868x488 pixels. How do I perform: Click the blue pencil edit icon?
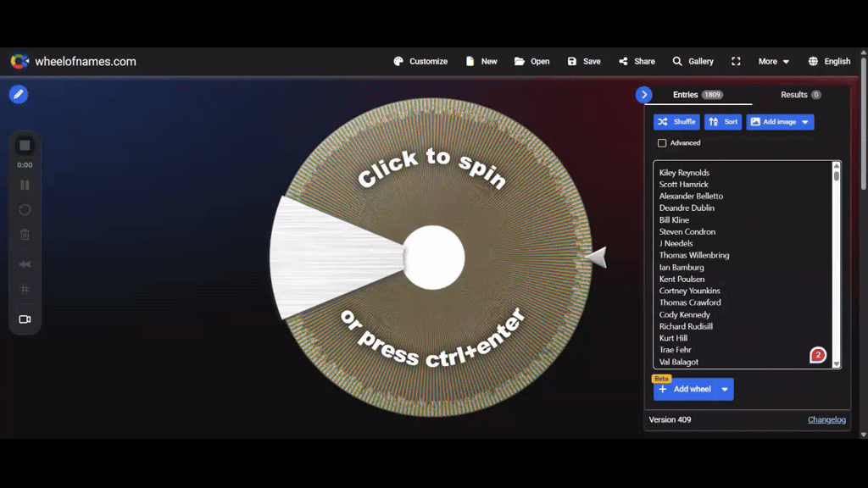click(19, 94)
